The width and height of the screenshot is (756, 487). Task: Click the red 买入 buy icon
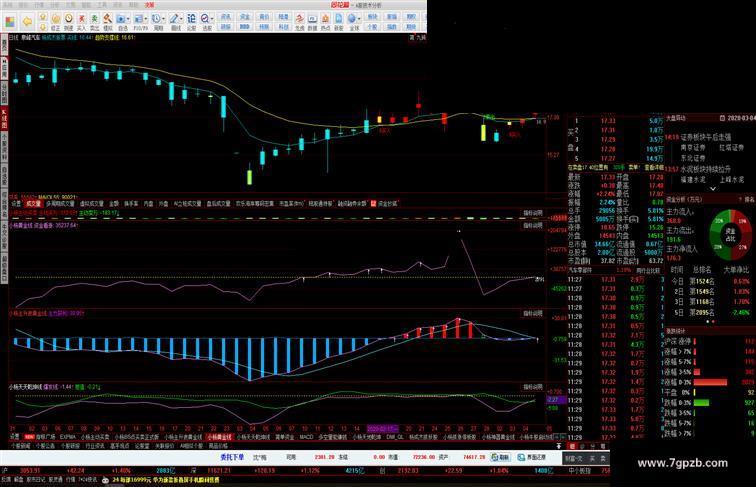tap(82, 22)
